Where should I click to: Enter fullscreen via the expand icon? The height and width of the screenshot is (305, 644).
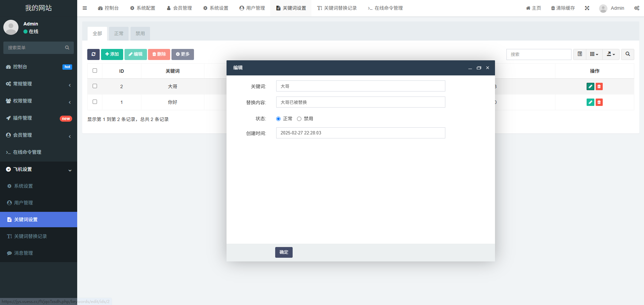pyautogui.click(x=587, y=8)
